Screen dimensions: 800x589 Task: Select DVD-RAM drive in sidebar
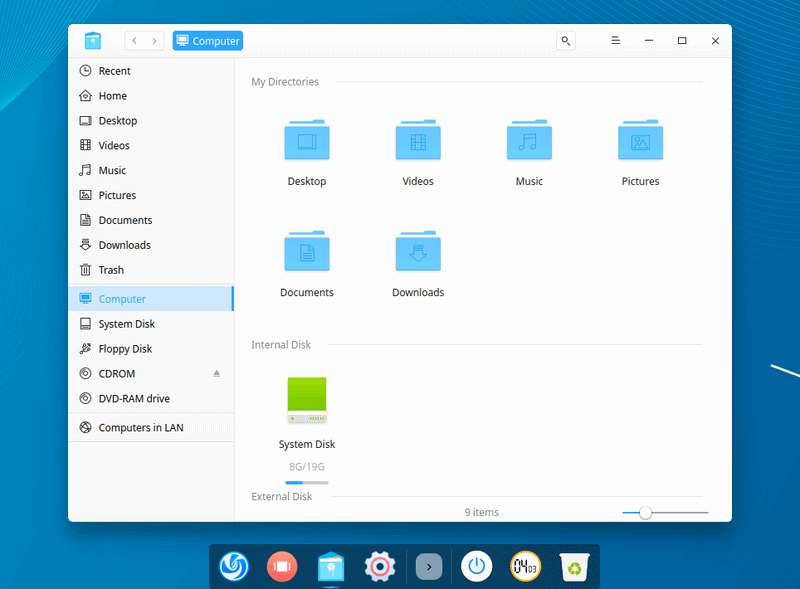click(x=133, y=399)
